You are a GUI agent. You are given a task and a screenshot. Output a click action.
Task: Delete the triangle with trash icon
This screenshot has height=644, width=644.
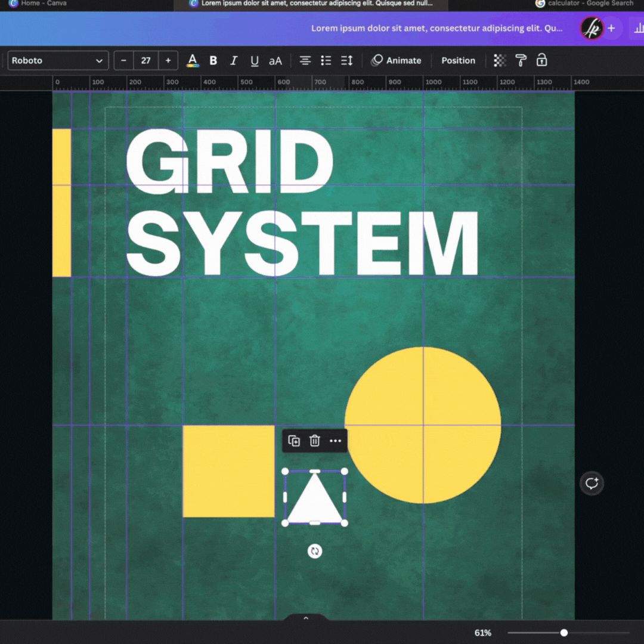point(315,441)
